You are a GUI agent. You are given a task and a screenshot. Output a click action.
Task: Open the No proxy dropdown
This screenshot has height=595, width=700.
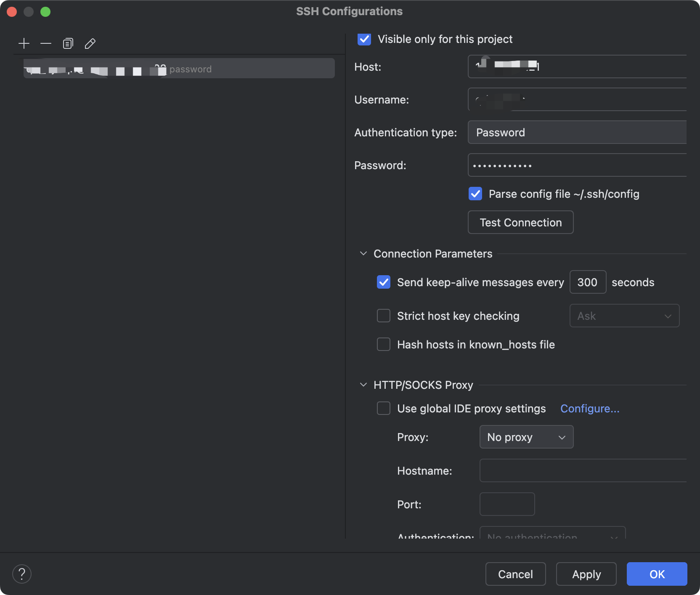point(526,437)
